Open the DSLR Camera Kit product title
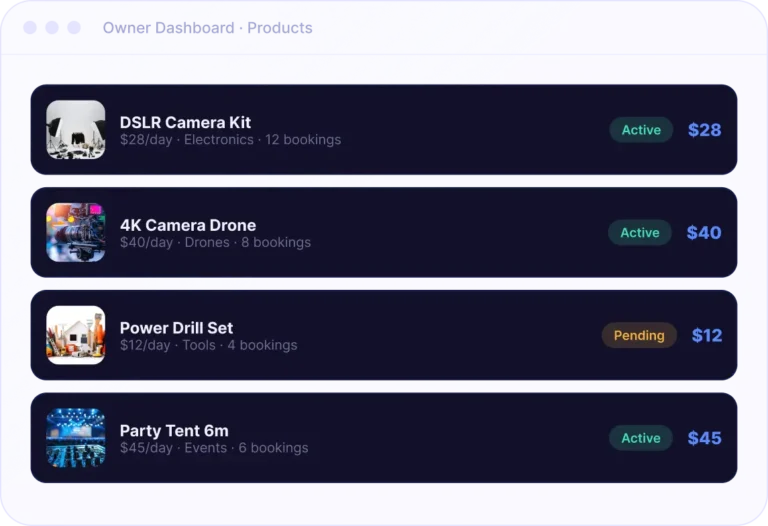 [185, 122]
